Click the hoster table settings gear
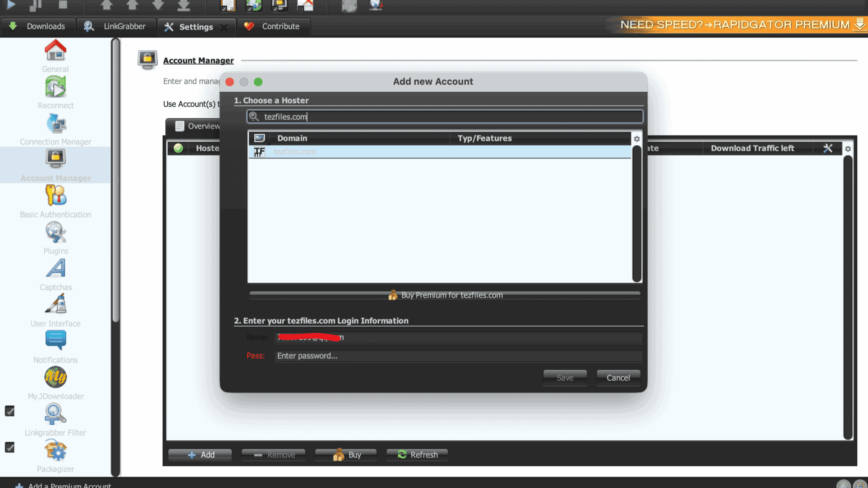Screen dimensions: 868x488 point(637,139)
